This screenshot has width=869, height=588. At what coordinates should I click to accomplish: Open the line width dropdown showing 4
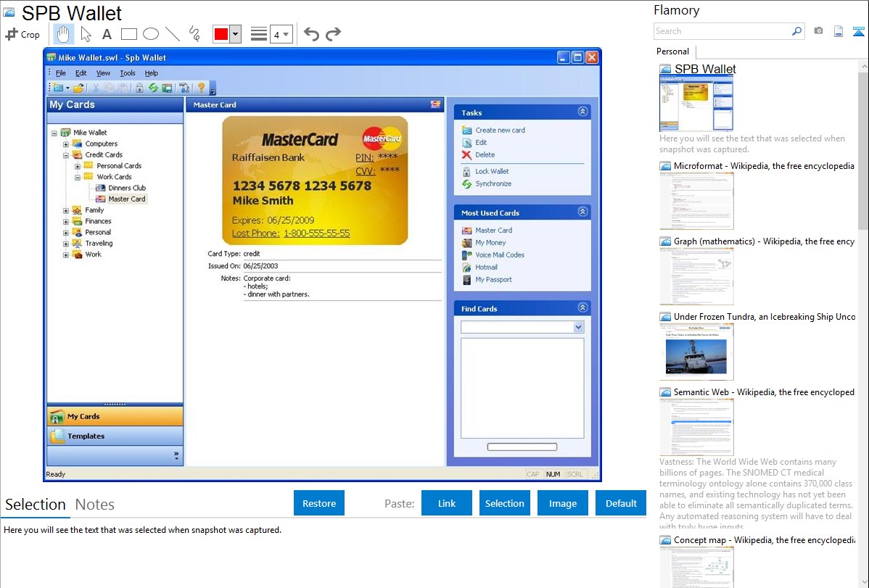click(x=281, y=34)
